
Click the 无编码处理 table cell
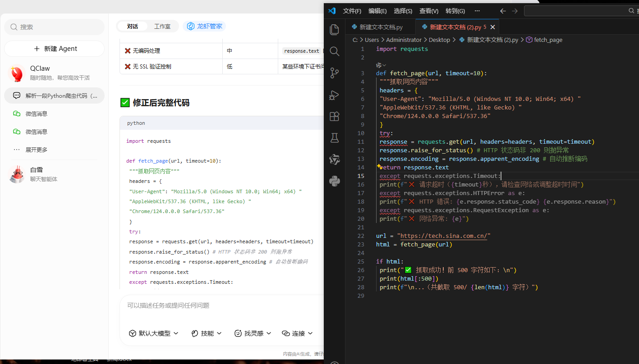[x=171, y=51]
